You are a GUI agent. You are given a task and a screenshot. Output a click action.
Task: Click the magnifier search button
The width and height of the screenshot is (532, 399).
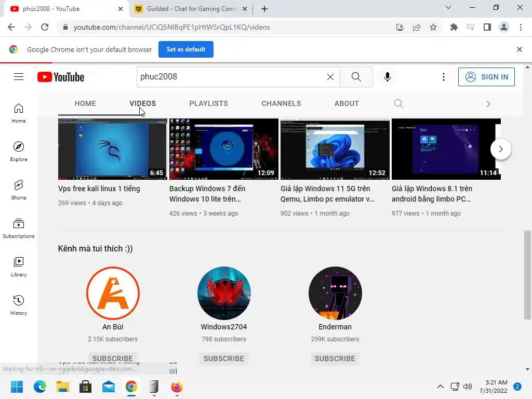click(356, 77)
